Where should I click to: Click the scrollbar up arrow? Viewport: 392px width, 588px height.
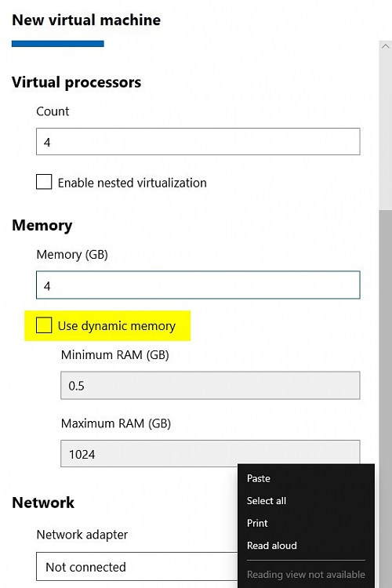tap(385, 46)
